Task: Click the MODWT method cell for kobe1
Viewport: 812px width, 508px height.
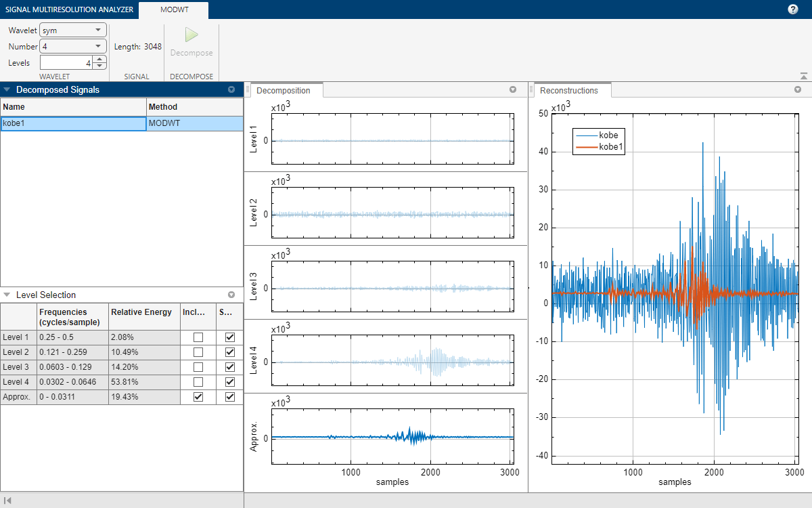Action: [195, 123]
